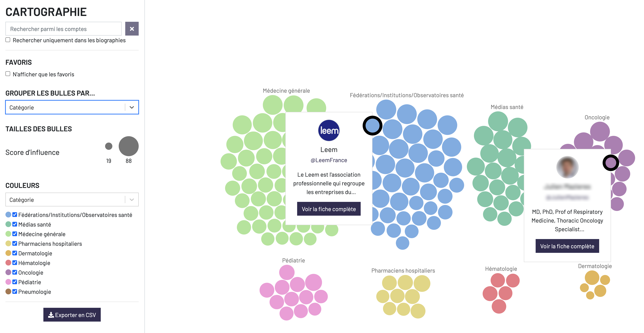
Task: Click the blurred profile photo in Oncologie card
Action: (567, 167)
